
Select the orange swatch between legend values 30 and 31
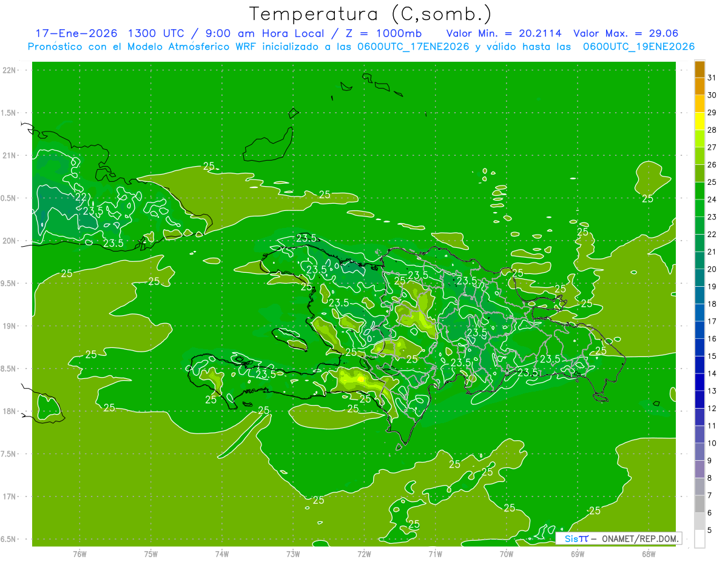click(x=699, y=86)
